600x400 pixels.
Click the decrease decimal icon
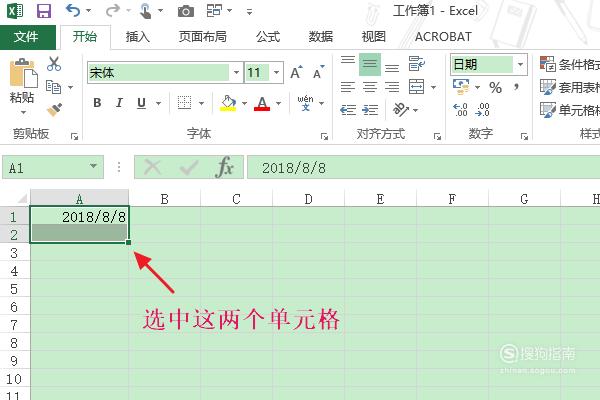click(482, 110)
